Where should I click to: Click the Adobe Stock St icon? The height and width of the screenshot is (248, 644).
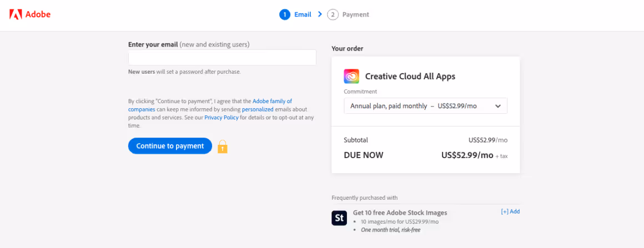[x=339, y=218]
